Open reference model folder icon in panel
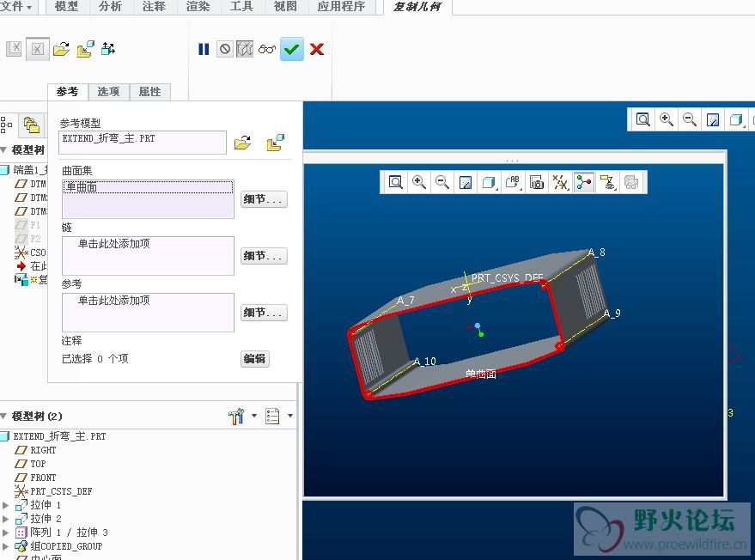The image size is (755, 560). [x=243, y=143]
